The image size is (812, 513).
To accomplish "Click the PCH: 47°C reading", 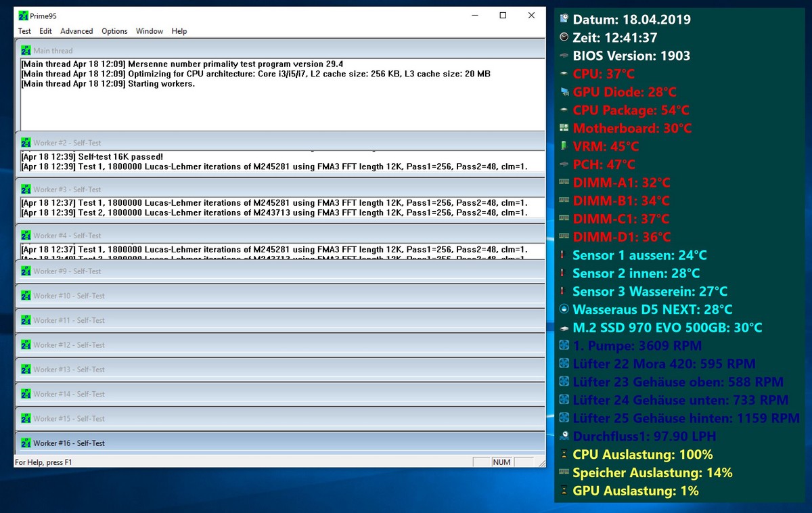I will (x=604, y=164).
